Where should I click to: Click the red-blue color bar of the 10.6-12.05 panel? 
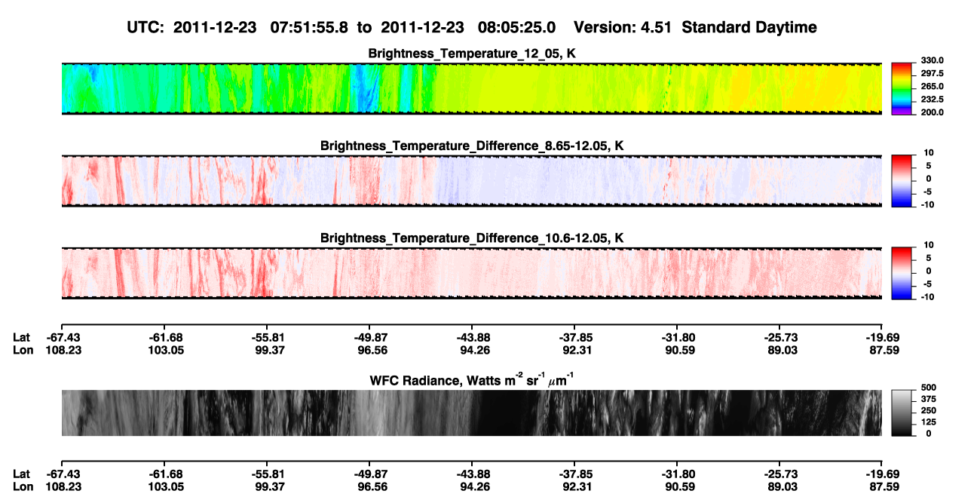click(x=902, y=273)
